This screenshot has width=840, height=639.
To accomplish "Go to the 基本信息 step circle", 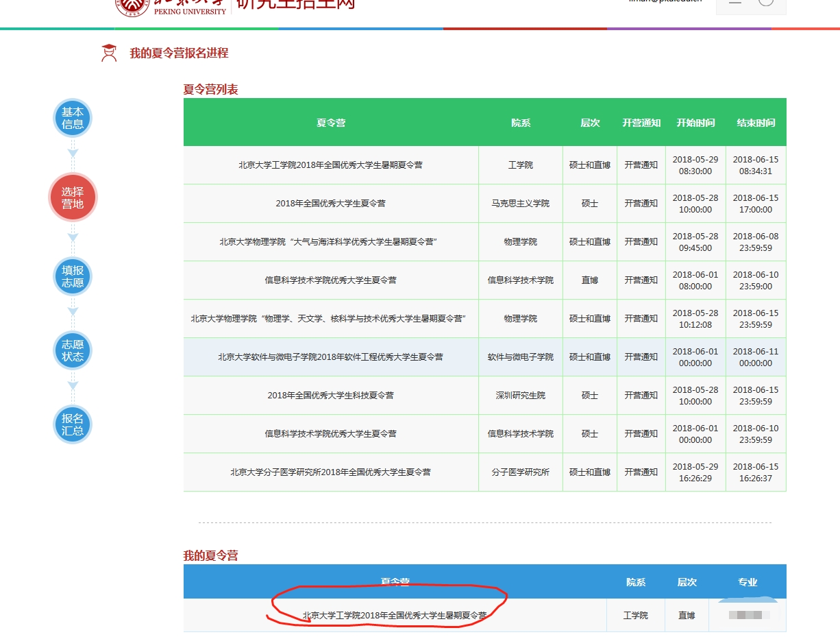I will tap(73, 118).
